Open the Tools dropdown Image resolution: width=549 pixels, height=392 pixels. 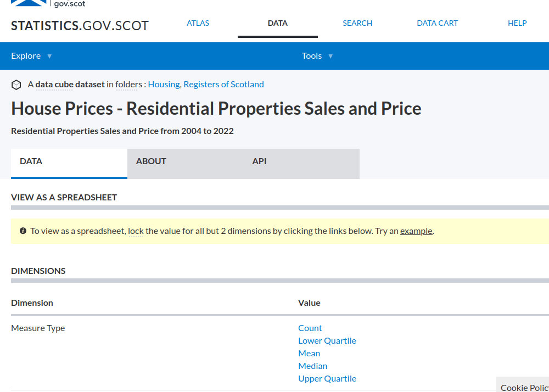tap(312, 55)
